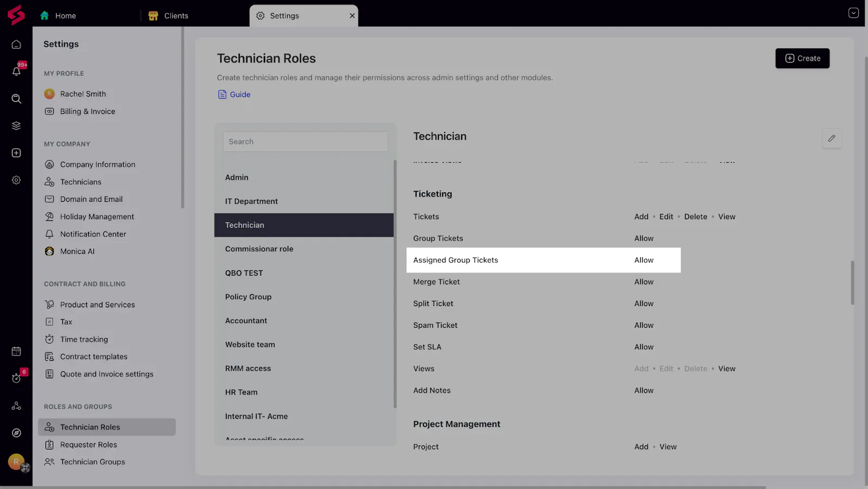Open Requester Roles in settings sidebar

[88, 444]
